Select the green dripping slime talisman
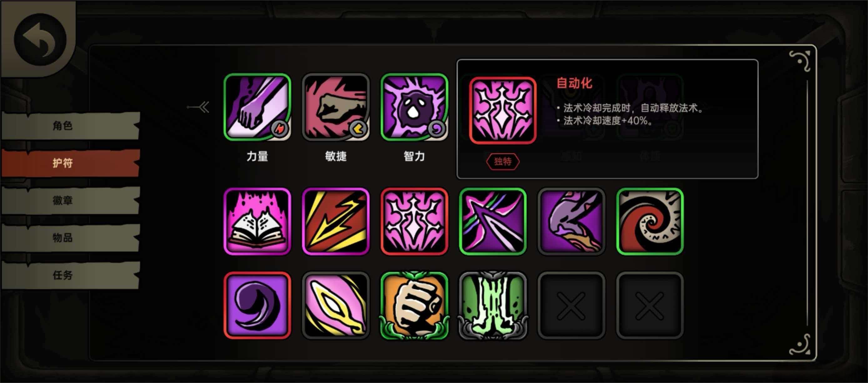Image resolution: width=868 pixels, height=383 pixels. [493, 305]
